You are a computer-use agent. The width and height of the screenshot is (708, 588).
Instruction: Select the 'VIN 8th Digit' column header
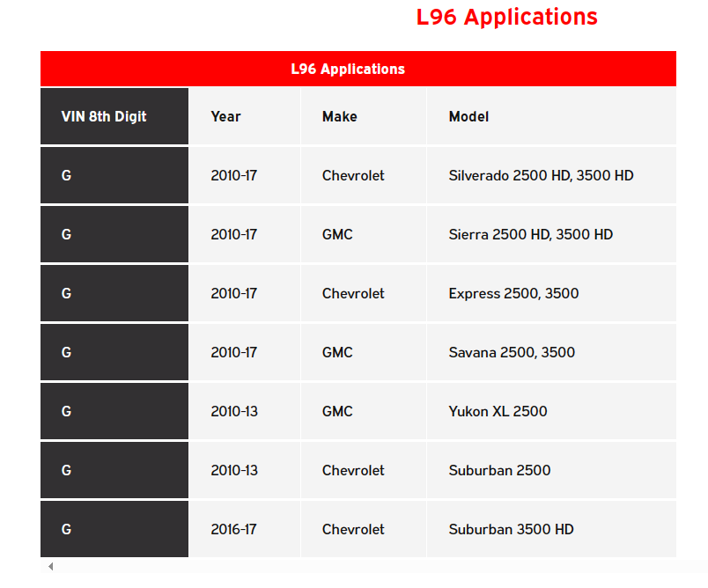point(114,116)
